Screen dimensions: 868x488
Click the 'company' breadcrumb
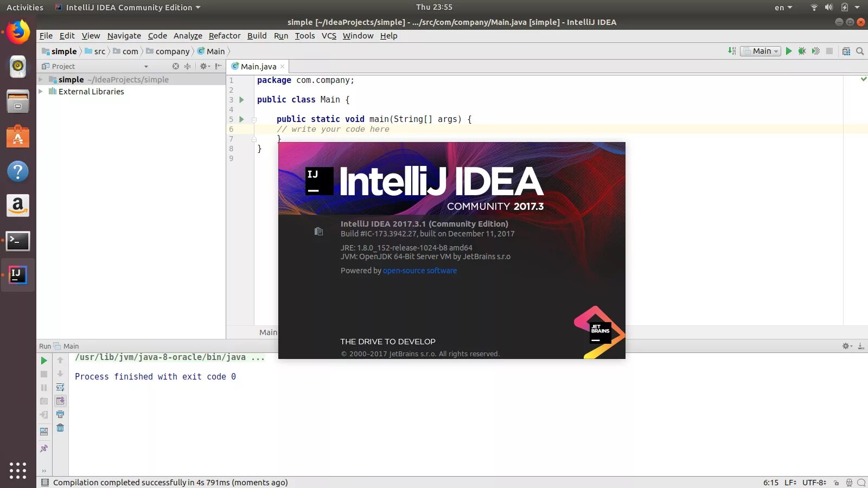[x=168, y=51]
